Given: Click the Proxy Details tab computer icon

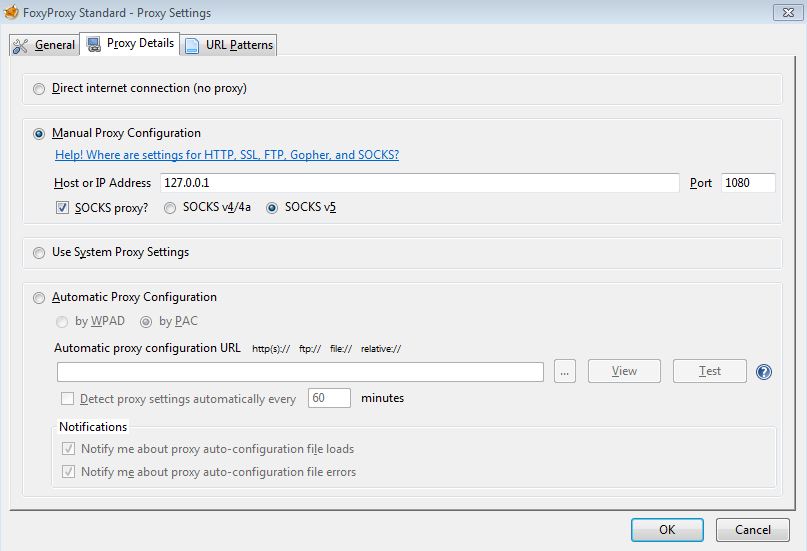Looking at the screenshot, I should click(94, 44).
